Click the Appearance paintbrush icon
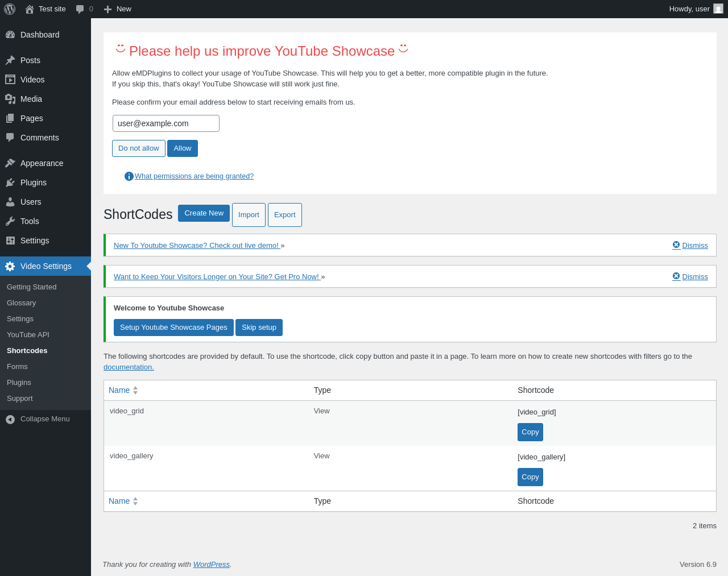The image size is (728, 576). click(x=10, y=163)
